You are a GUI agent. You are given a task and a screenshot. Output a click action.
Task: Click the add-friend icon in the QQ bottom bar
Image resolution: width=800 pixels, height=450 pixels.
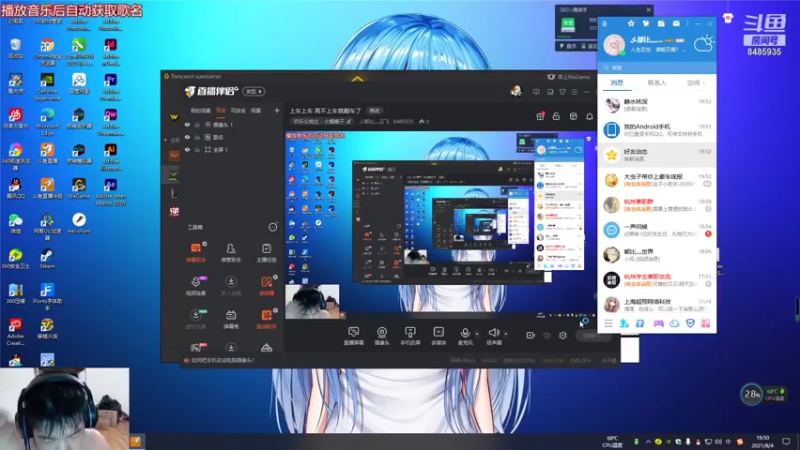click(x=624, y=323)
